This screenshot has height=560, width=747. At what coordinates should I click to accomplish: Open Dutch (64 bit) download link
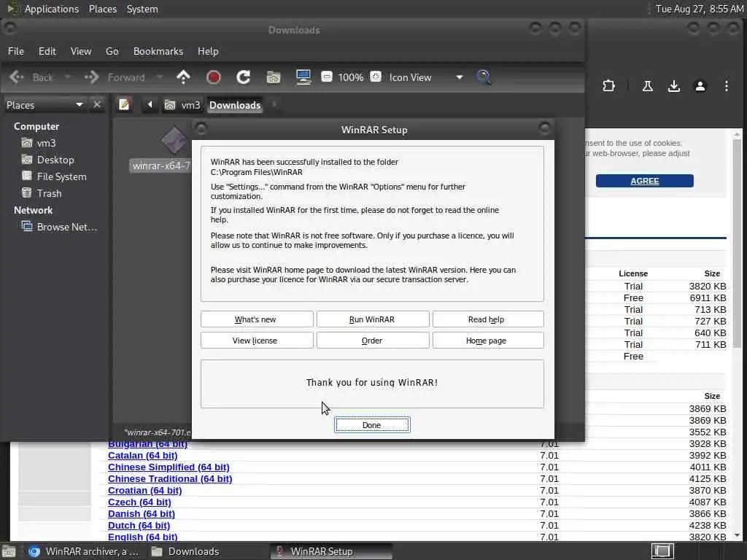point(139,525)
